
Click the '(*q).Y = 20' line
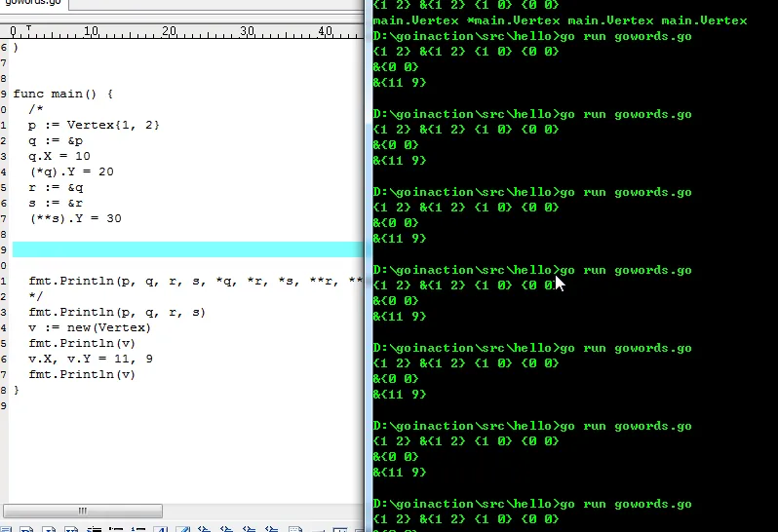(71, 172)
